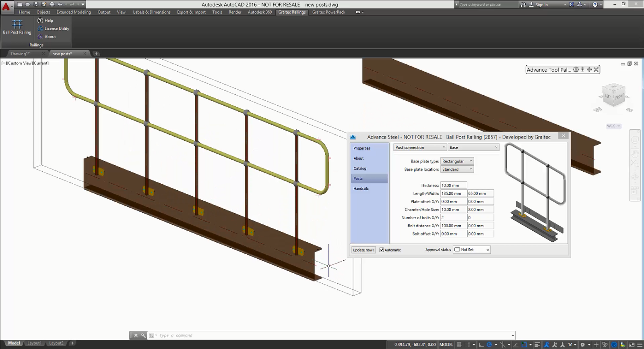Screen dimensions: 644x349
Task: Click the Update now! button
Action: pos(363,250)
